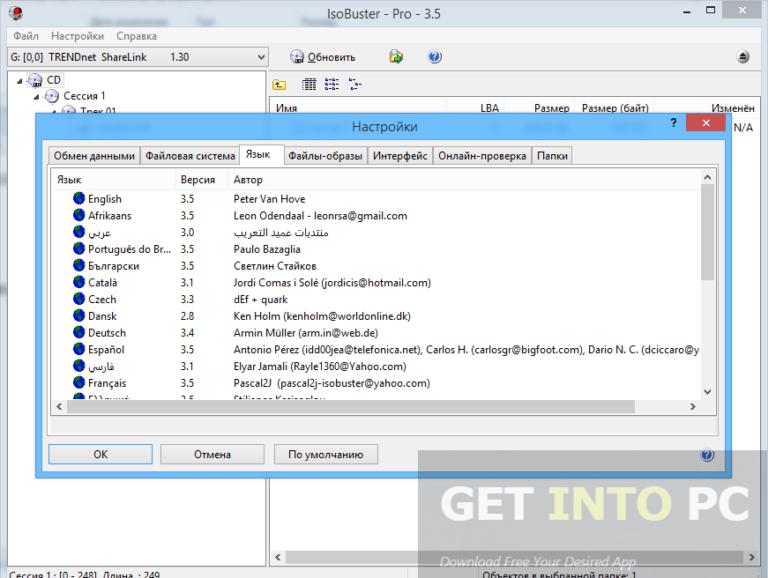Sort list by Версия column header
The height and width of the screenshot is (578, 768).
[x=201, y=180]
